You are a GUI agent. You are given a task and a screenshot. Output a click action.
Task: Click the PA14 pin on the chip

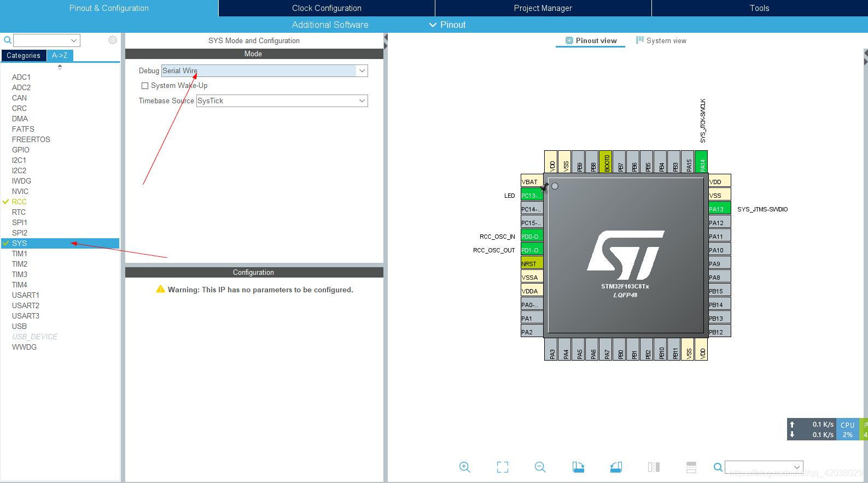(x=701, y=162)
